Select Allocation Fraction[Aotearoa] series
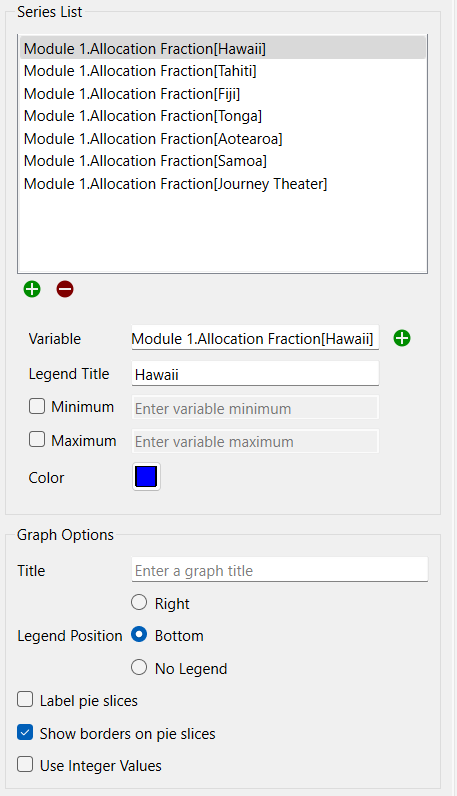The image size is (457, 796). pyautogui.click(x=223, y=139)
